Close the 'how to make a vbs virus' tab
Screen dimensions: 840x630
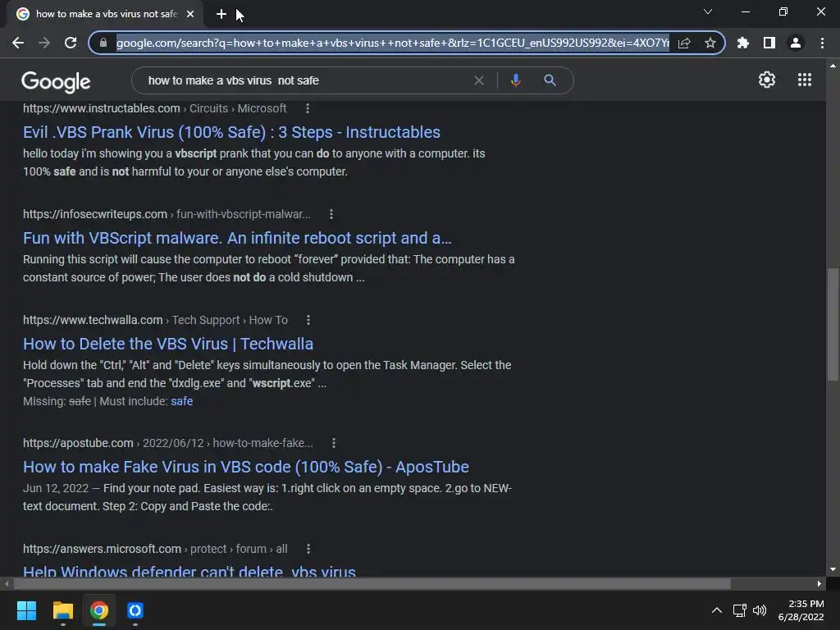pyautogui.click(x=190, y=14)
